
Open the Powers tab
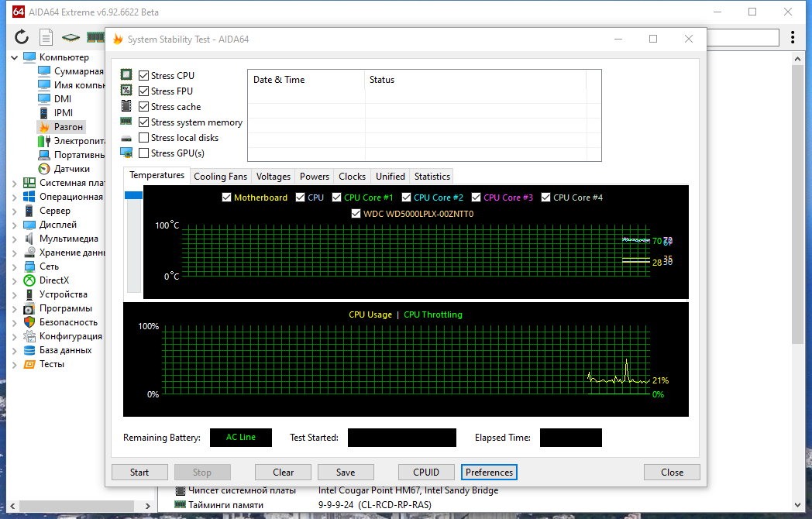(x=315, y=177)
